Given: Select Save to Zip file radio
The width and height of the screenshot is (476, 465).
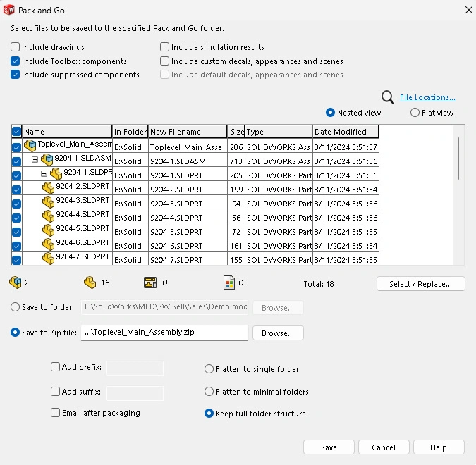Looking at the screenshot, I should click(x=16, y=333).
